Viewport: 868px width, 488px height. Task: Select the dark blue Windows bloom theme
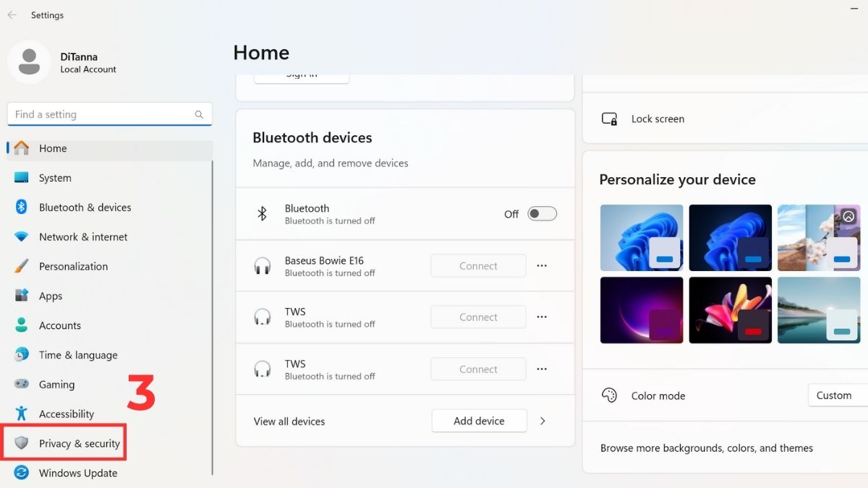(730, 238)
